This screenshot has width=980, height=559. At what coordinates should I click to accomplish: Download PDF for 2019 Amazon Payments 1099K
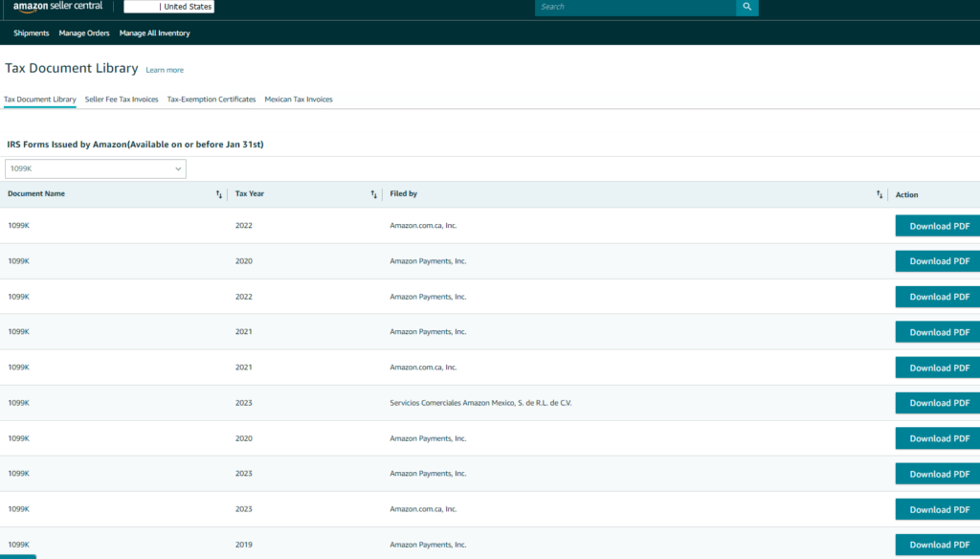938,545
